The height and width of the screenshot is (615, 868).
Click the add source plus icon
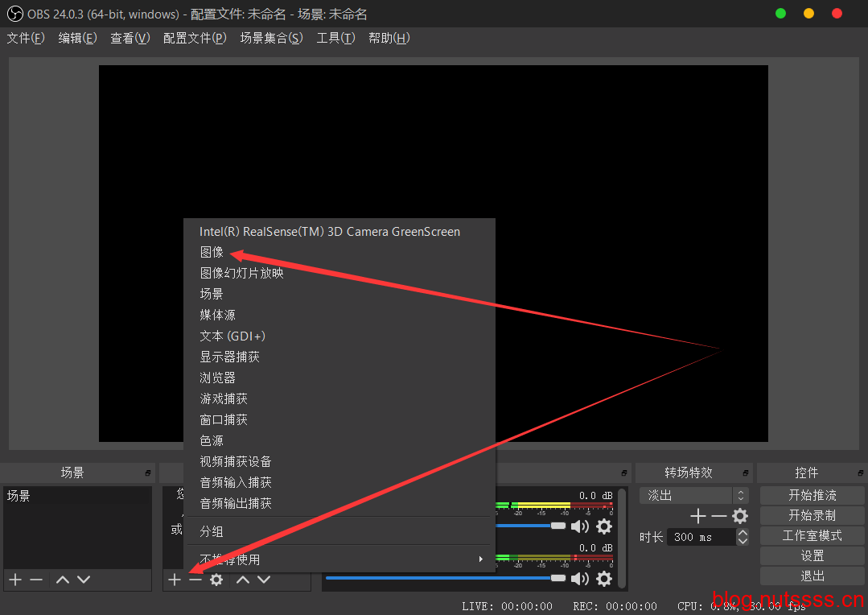175,580
